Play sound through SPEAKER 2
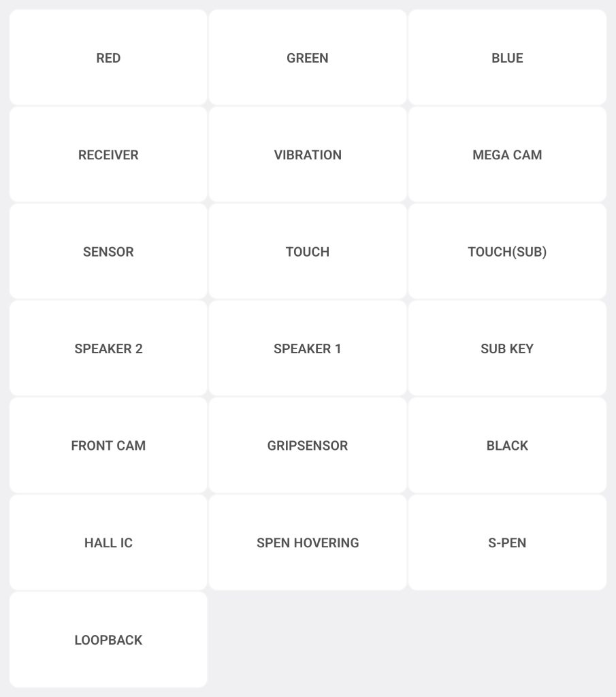The height and width of the screenshot is (697, 616). click(x=108, y=348)
